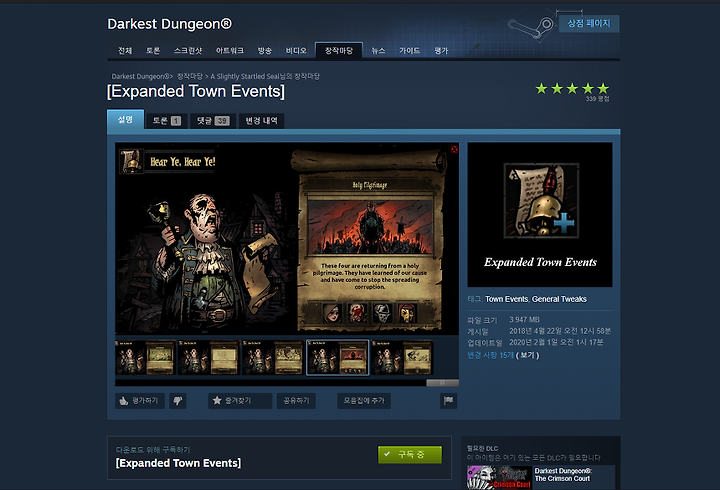Click the large Holy Pilgrimage screenshot
This screenshot has height=490, width=720.
click(x=287, y=238)
